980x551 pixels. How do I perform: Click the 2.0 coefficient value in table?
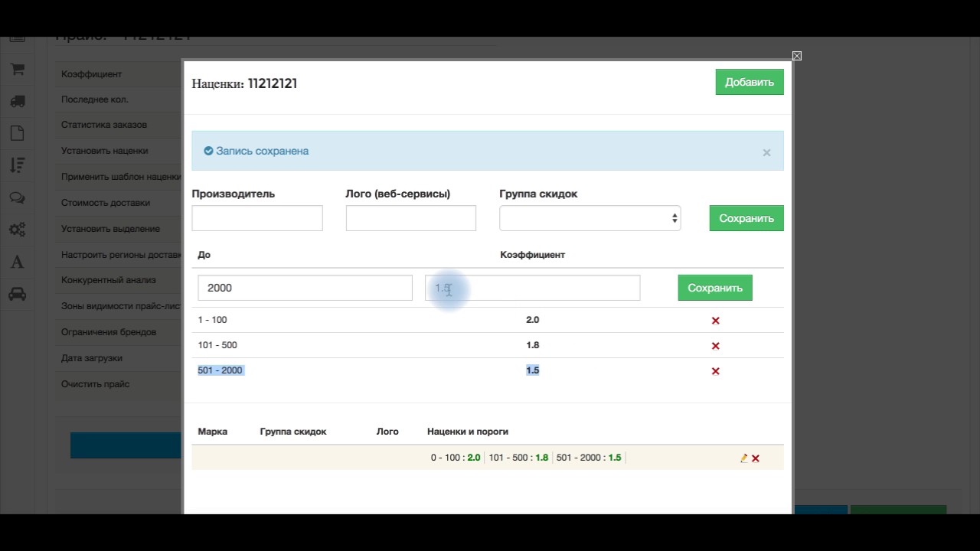[532, 320]
